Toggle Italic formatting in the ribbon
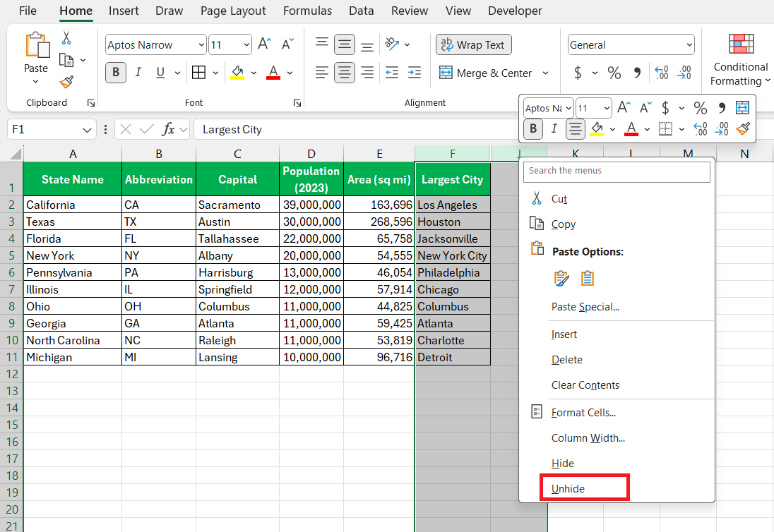Viewport: 774px width, 532px height. pos(138,73)
